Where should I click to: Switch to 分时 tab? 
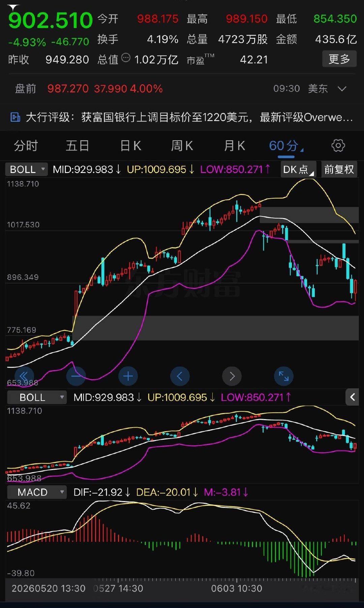point(26,146)
